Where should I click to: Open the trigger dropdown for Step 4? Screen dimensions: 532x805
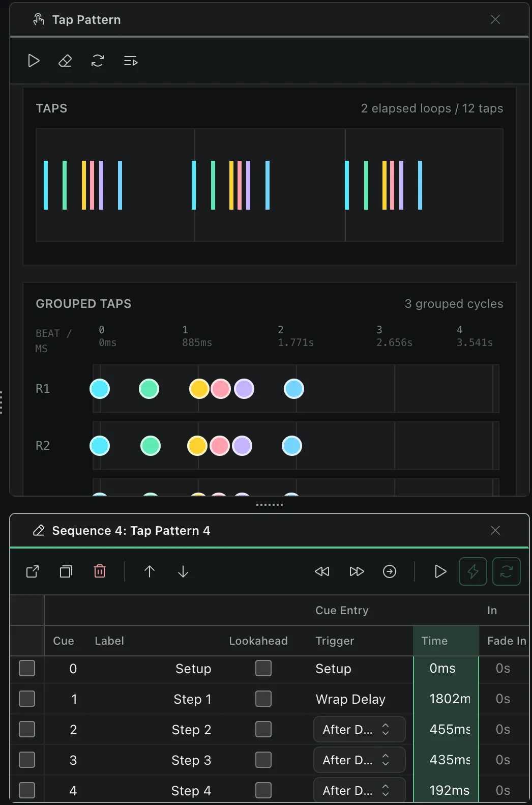[360, 790]
